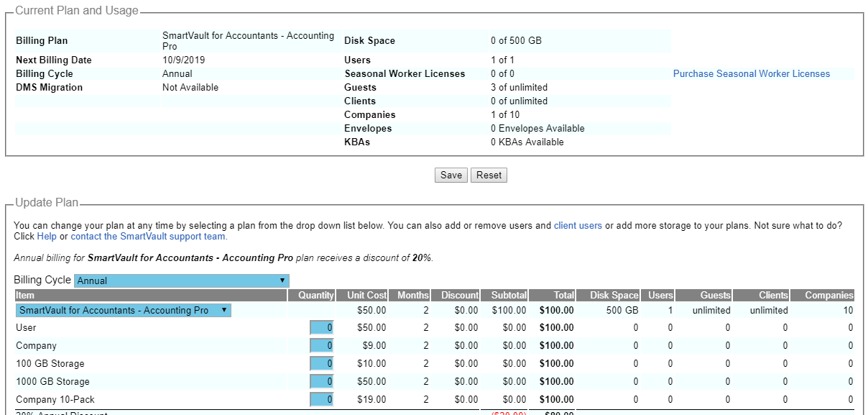868x415 pixels.
Task: Click the Clients column header
Action: 761,295
